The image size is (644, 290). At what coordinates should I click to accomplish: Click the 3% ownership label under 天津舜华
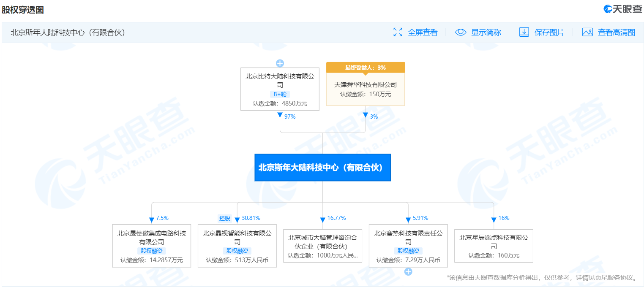374,117
